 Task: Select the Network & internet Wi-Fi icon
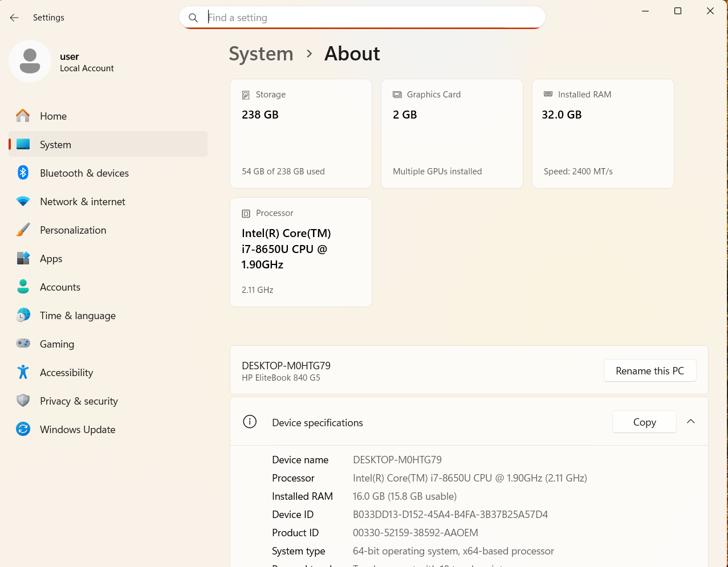tap(23, 201)
